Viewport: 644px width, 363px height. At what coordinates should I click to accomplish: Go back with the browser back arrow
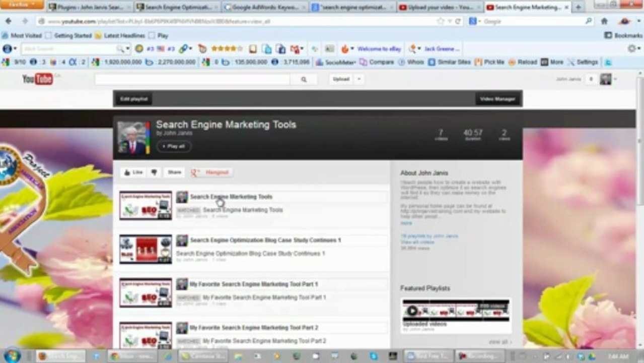tap(10, 21)
